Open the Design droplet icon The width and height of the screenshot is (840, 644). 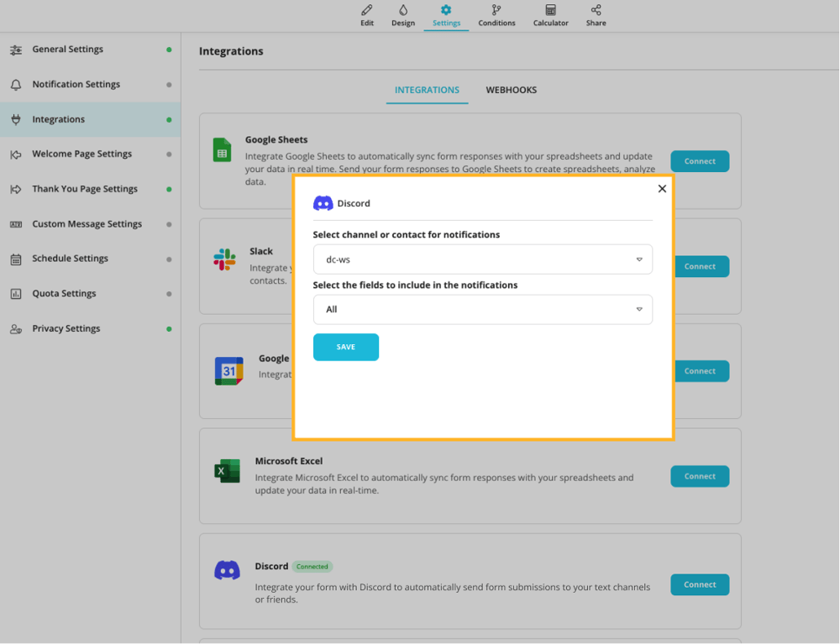(403, 10)
